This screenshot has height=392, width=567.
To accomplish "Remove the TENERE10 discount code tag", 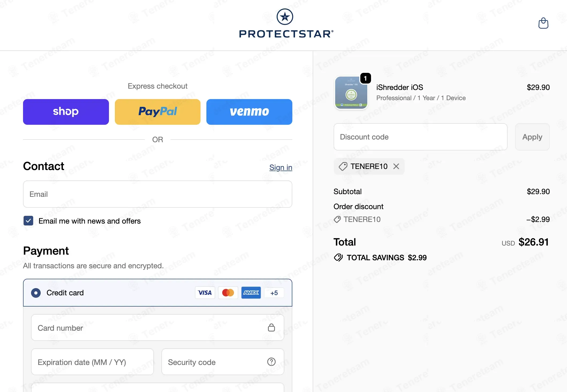I will pos(396,166).
